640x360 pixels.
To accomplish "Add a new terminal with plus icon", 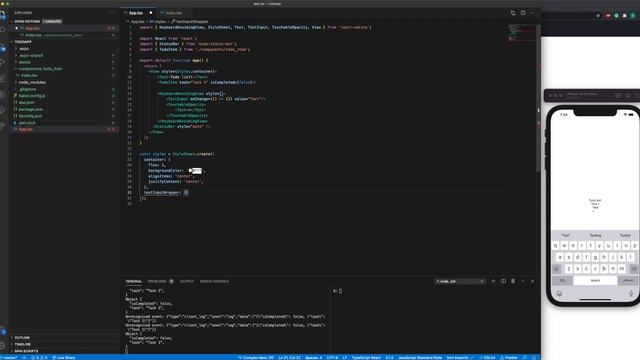I will [x=493, y=281].
